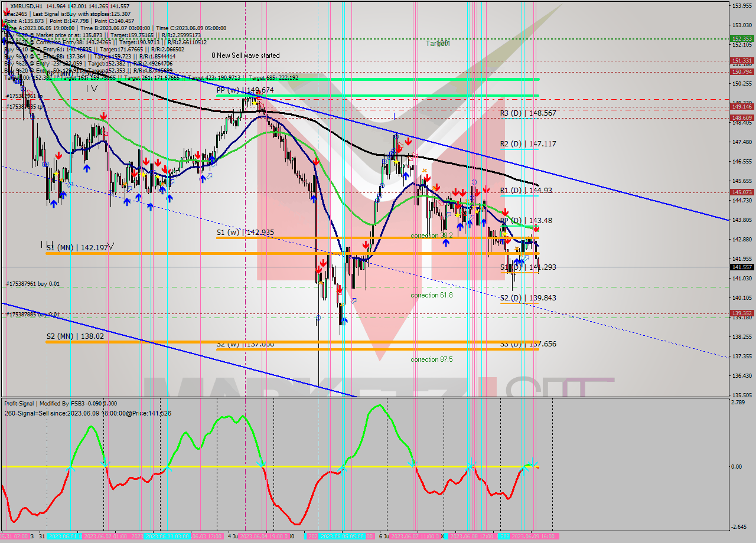The height and width of the screenshot is (543, 756).
Task: Click the red 139.352 price tag on axis
Action: [742, 313]
